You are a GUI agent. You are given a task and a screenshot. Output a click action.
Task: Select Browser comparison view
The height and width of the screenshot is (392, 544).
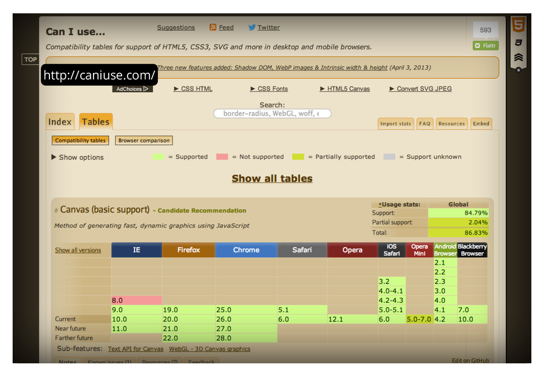[144, 141]
